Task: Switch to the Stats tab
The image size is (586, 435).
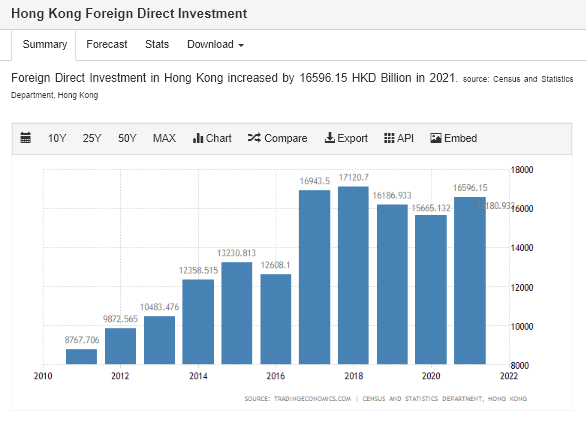Action: tap(157, 44)
